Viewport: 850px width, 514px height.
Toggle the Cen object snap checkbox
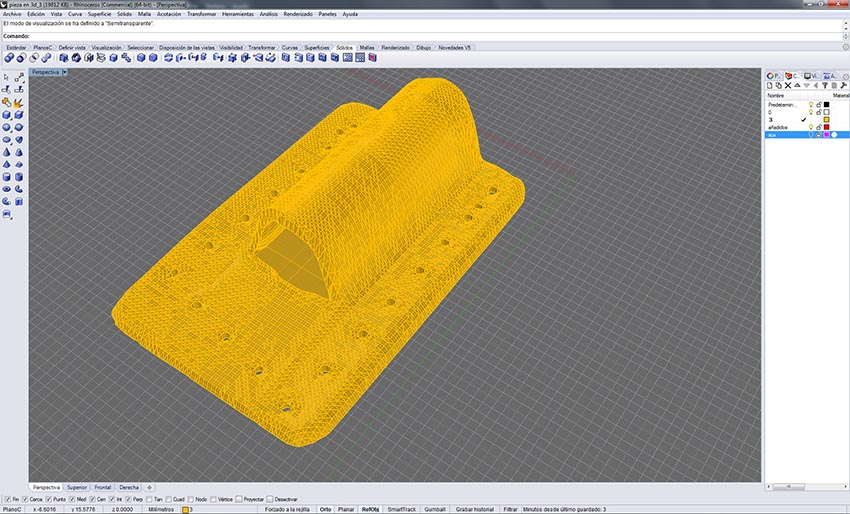pyautogui.click(x=92, y=499)
